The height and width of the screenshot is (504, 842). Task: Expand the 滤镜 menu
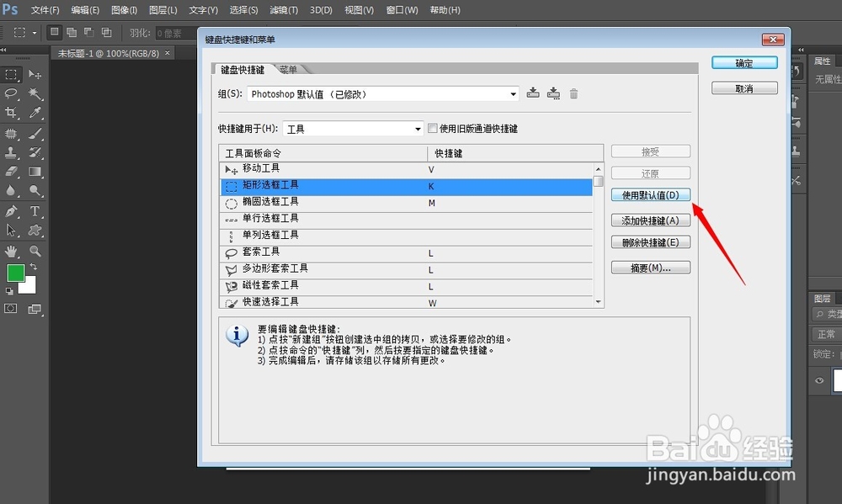282,10
